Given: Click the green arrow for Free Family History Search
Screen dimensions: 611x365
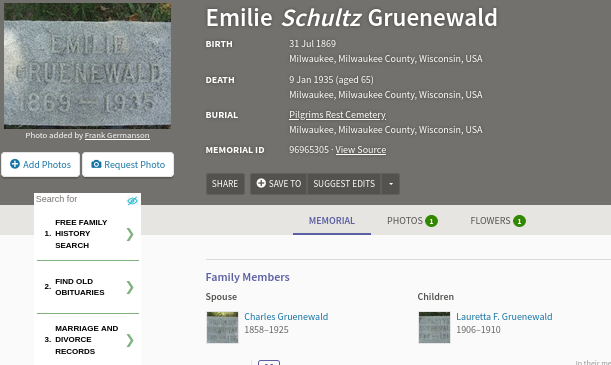Looking at the screenshot, I should 130,234.
